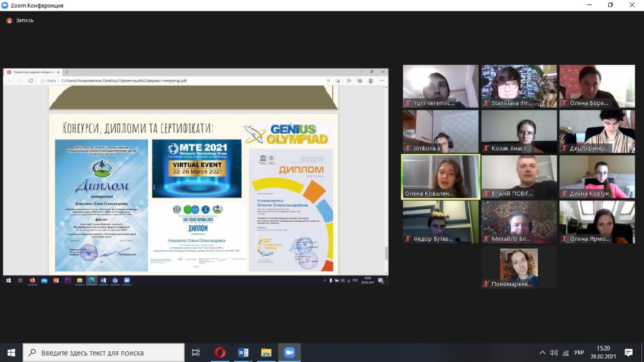Open File Explorer from the main taskbar
Image resolution: width=644 pixels, height=362 pixels.
click(266, 353)
